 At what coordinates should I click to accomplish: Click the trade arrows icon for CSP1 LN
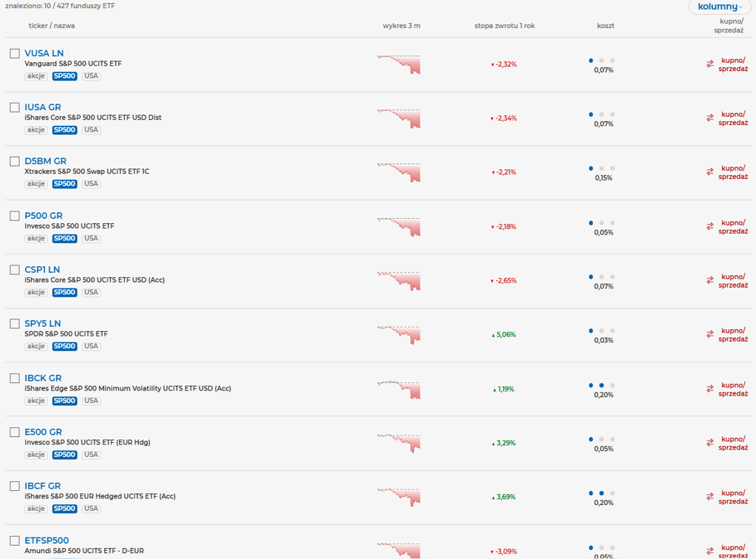(x=709, y=281)
